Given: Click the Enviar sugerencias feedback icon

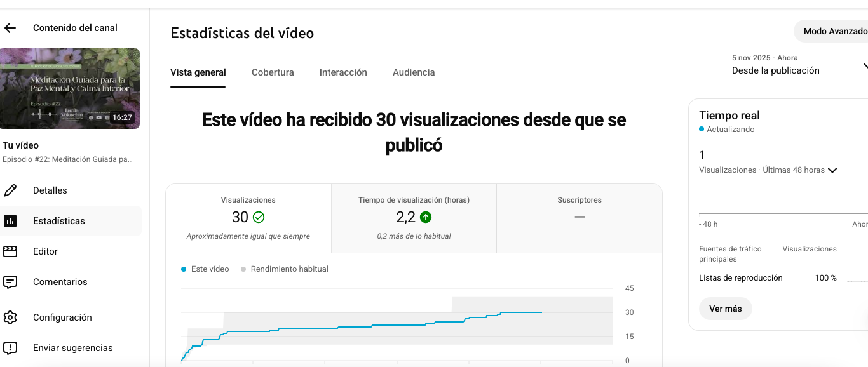Looking at the screenshot, I should point(10,348).
